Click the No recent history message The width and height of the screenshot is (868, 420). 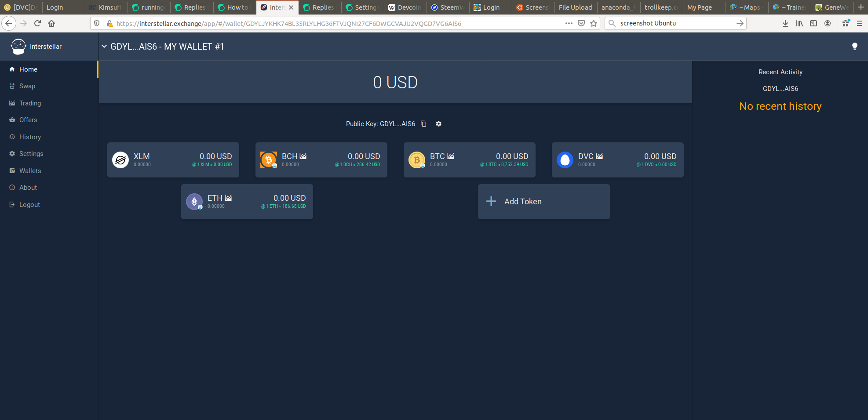pyautogui.click(x=780, y=106)
